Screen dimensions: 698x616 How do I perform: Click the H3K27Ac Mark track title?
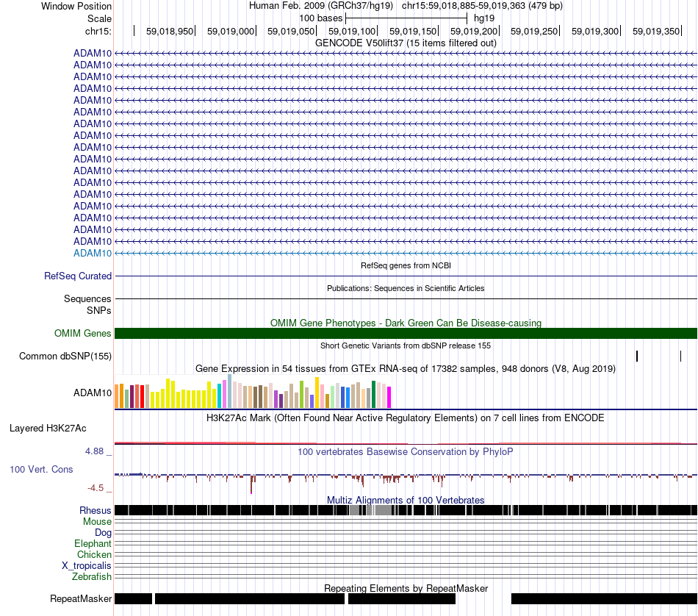pos(405,418)
